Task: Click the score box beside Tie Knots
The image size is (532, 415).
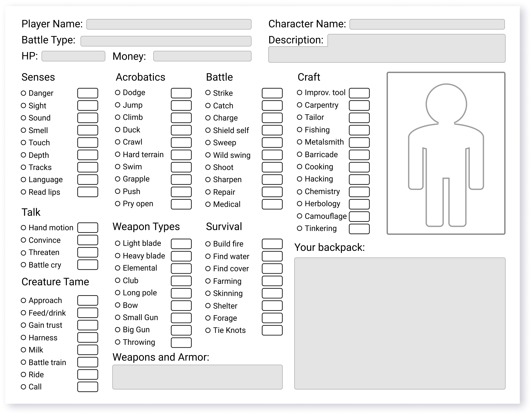Action: pyautogui.click(x=272, y=331)
